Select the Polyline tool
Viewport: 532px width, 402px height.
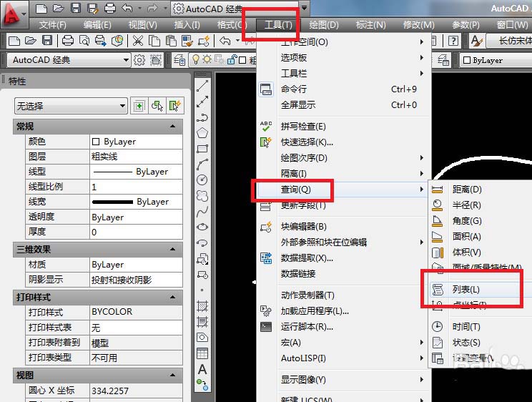coord(202,117)
